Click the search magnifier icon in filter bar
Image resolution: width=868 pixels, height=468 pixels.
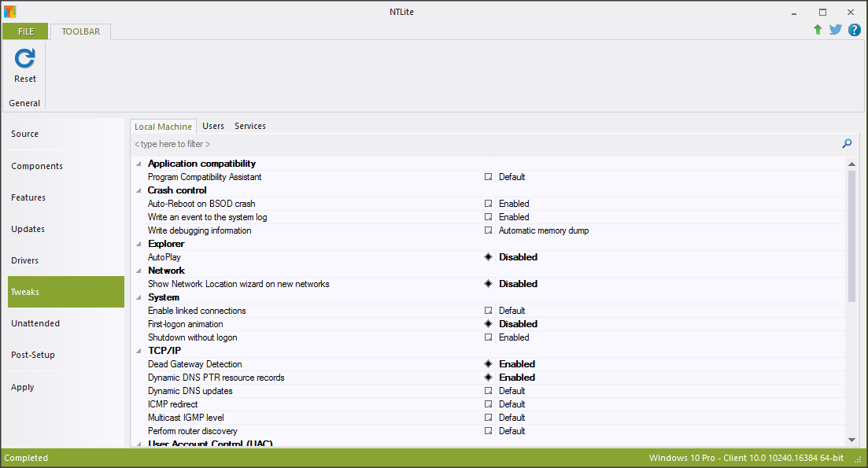[847, 144]
